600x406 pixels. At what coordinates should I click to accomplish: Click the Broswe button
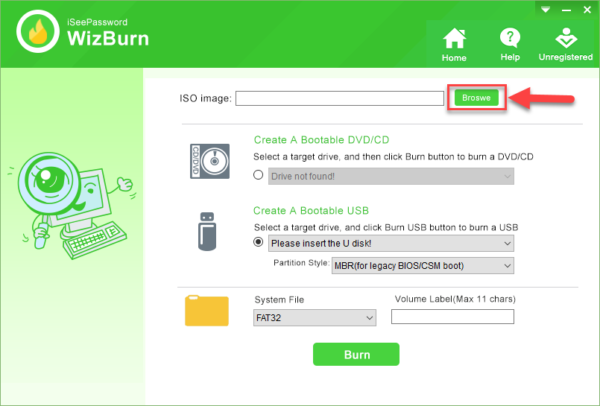(476, 98)
